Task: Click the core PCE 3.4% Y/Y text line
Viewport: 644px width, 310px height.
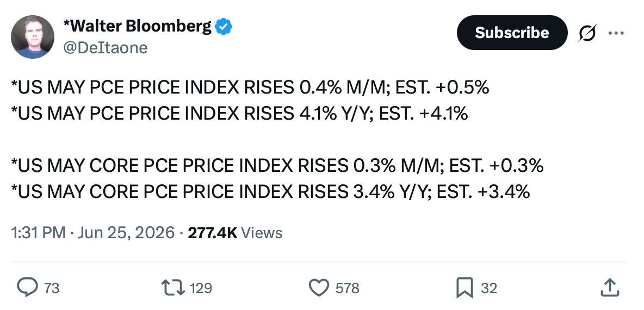Action: coord(270,191)
